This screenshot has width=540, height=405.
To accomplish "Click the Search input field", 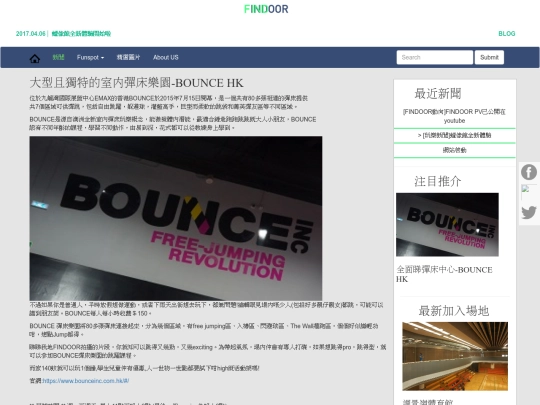I will [x=434, y=58].
